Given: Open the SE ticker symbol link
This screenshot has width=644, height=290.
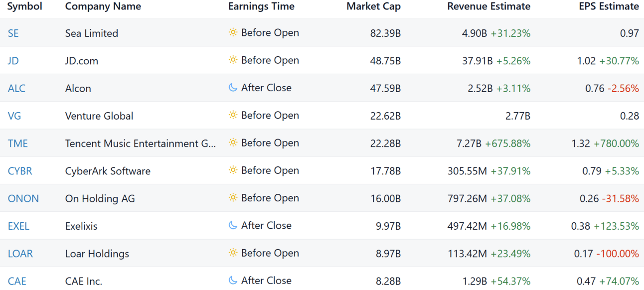Looking at the screenshot, I should [13, 33].
